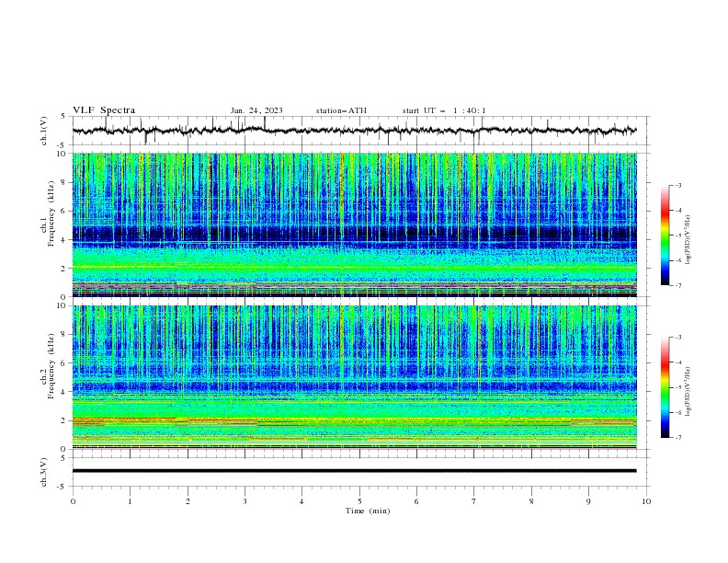
Task: Click the upper PSD color scale bar
Action: click(x=665, y=236)
